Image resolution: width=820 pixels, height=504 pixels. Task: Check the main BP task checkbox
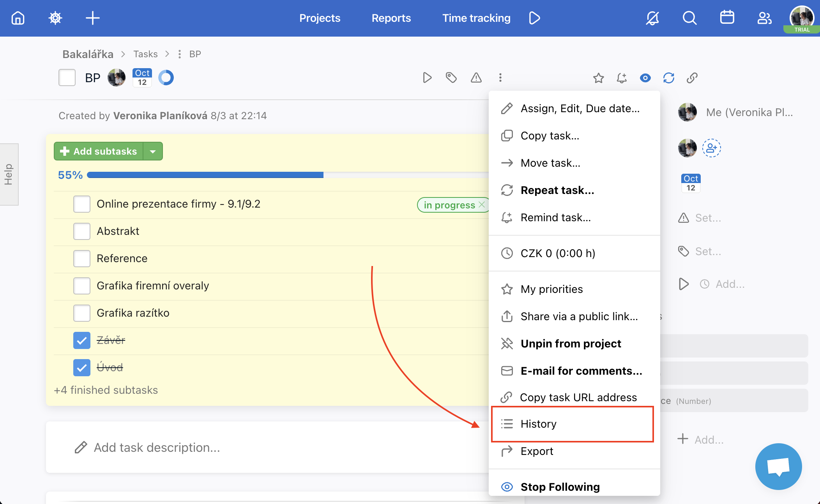(x=67, y=78)
